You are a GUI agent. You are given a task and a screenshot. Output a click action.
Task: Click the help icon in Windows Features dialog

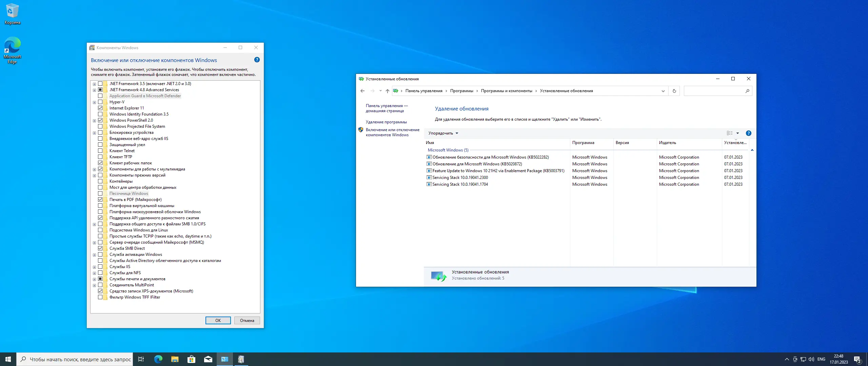click(257, 60)
